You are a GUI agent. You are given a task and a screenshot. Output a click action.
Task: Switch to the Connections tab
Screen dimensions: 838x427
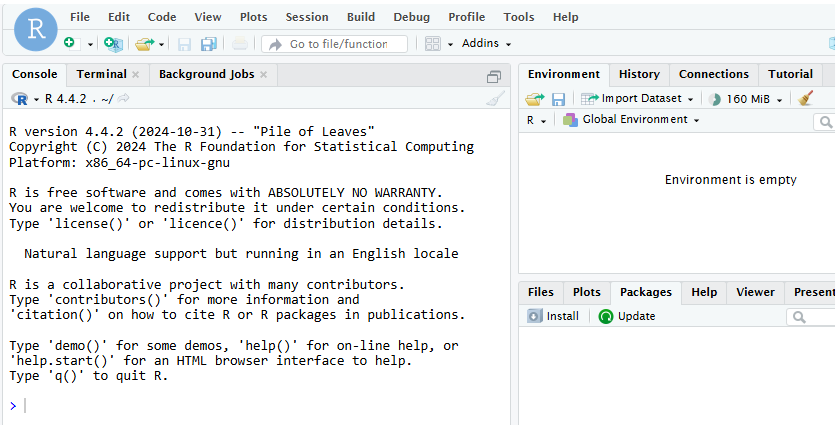(714, 74)
